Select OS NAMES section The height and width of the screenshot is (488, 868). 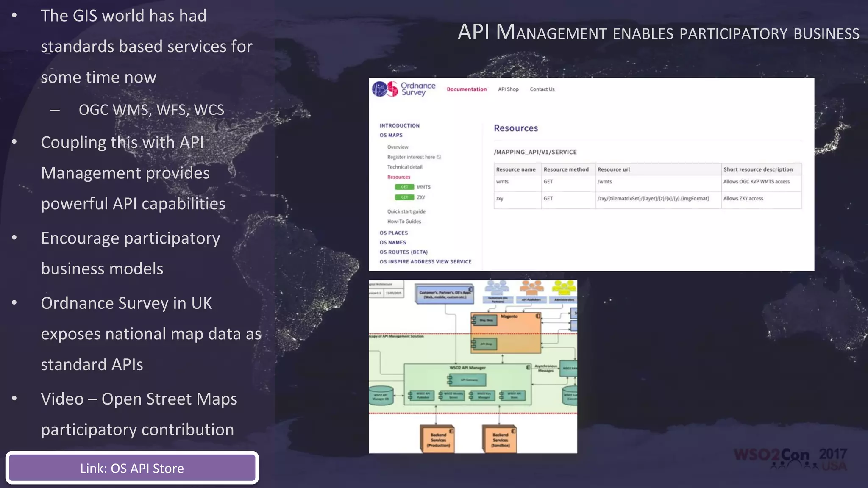[x=393, y=243]
